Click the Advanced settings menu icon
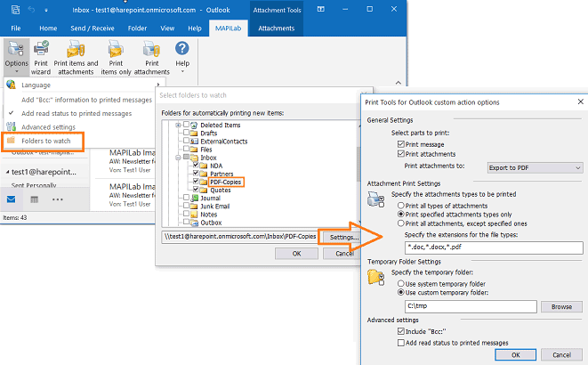 [x=11, y=126]
